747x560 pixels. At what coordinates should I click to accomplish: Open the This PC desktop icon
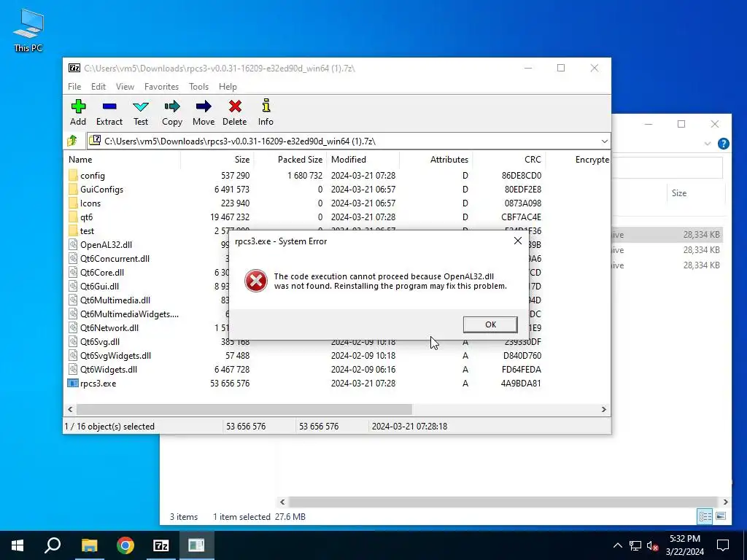(x=28, y=30)
